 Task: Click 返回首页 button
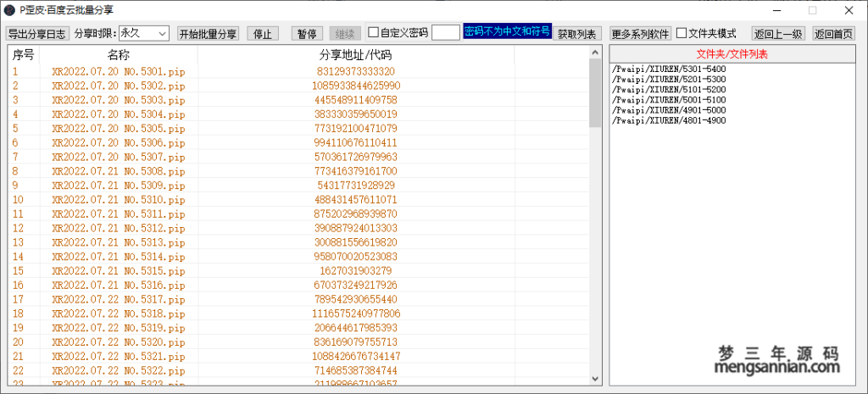pyautogui.click(x=832, y=33)
